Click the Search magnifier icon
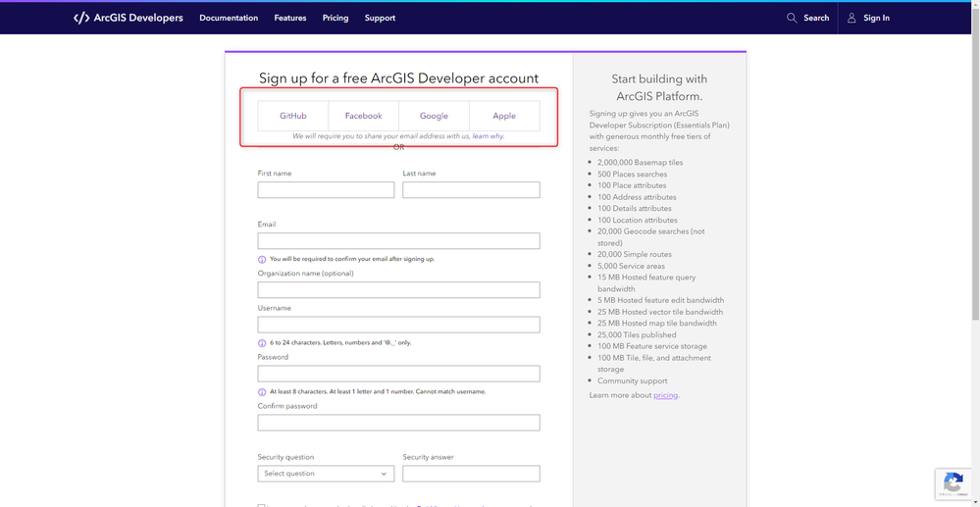This screenshot has height=507, width=980. [792, 18]
